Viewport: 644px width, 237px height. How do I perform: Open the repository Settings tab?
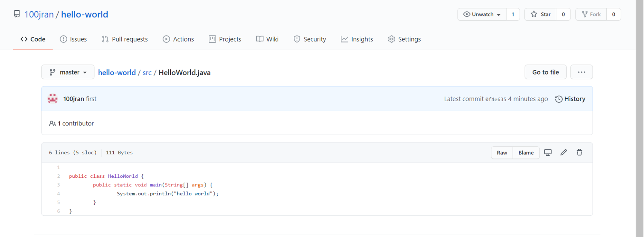point(404,39)
